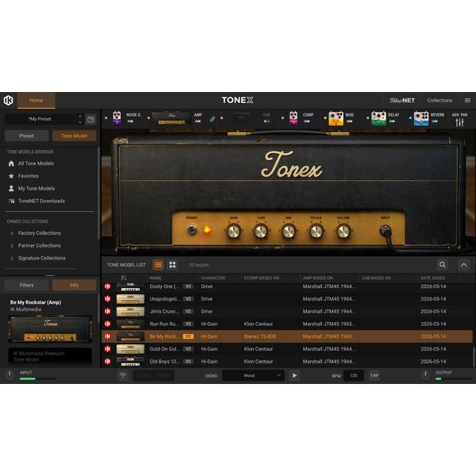
Task: Select the amp head thumbnail in signal chain
Action: pos(172,118)
